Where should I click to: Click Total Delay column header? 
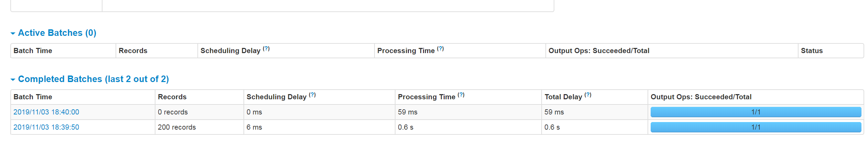[x=563, y=97]
